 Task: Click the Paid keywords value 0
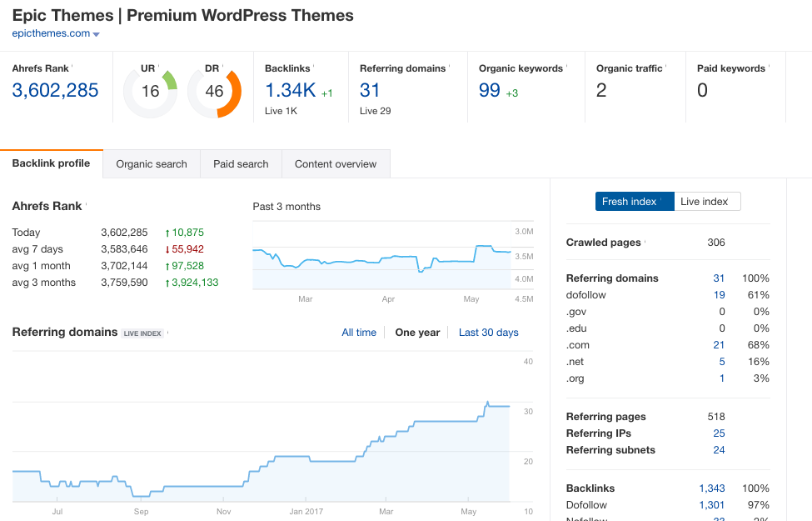pyautogui.click(x=702, y=90)
